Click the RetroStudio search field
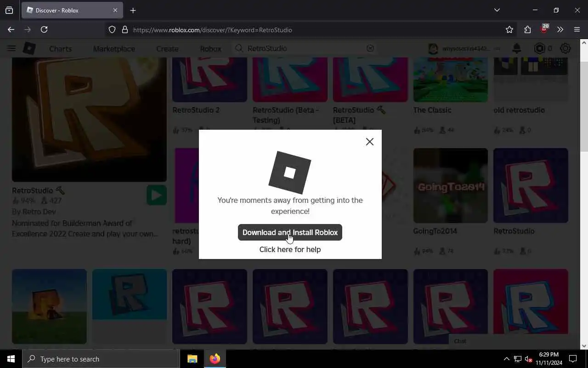The width and height of the screenshot is (588, 368). point(304,48)
